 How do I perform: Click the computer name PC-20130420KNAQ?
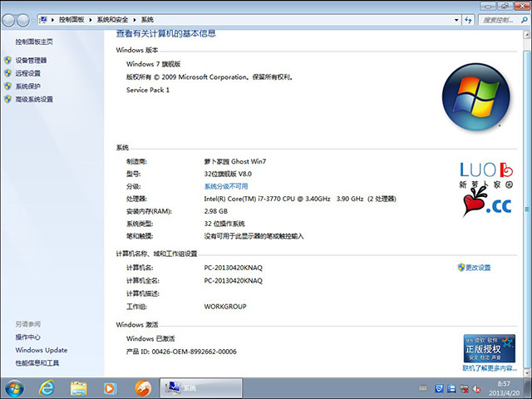233,268
